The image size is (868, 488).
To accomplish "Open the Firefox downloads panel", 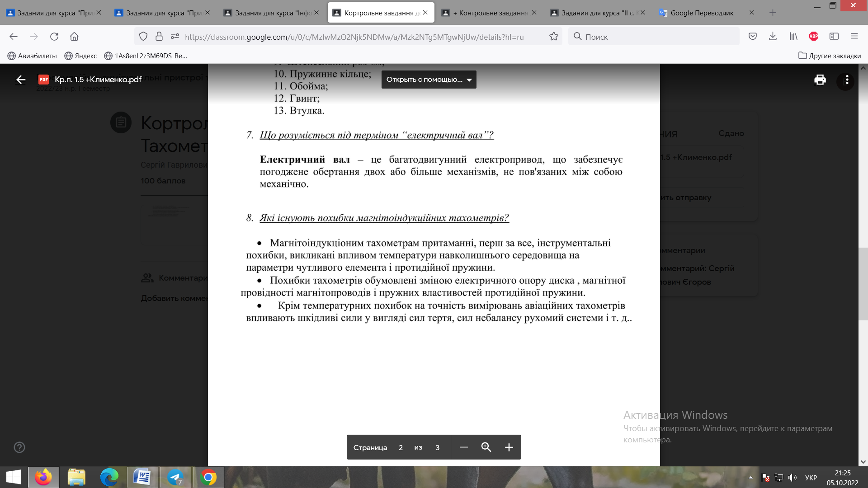I will tap(773, 37).
